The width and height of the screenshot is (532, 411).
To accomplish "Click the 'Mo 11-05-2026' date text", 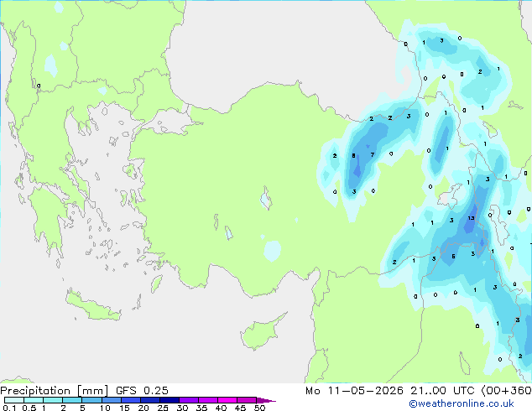I will click(x=354, y=391).
